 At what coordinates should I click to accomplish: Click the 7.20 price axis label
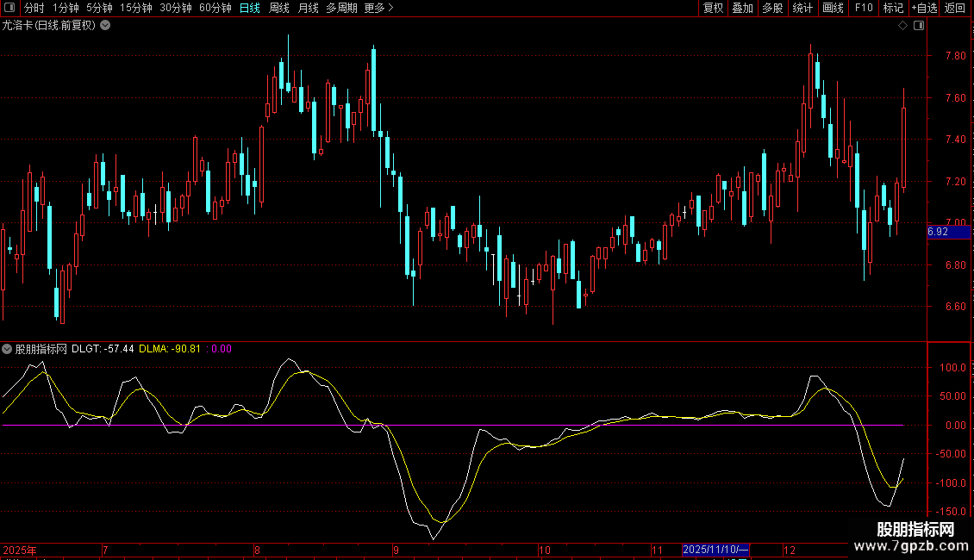point(955,182)
